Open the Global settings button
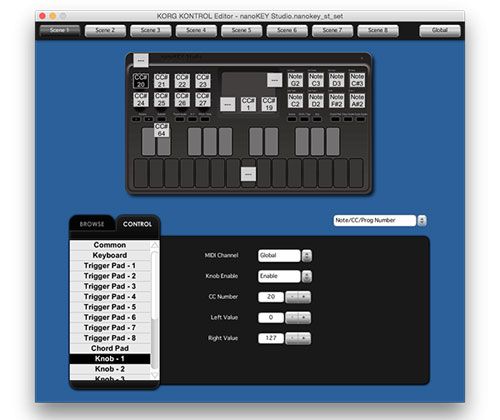Image resolution: width=500 pixels, height=420 pixels. point(440,30)
